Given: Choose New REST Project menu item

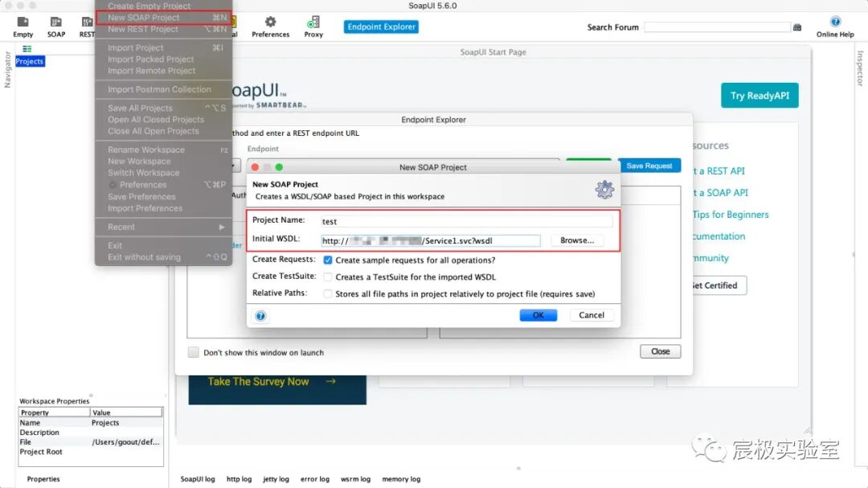Looking at the screenshot, I should [163, 29].
